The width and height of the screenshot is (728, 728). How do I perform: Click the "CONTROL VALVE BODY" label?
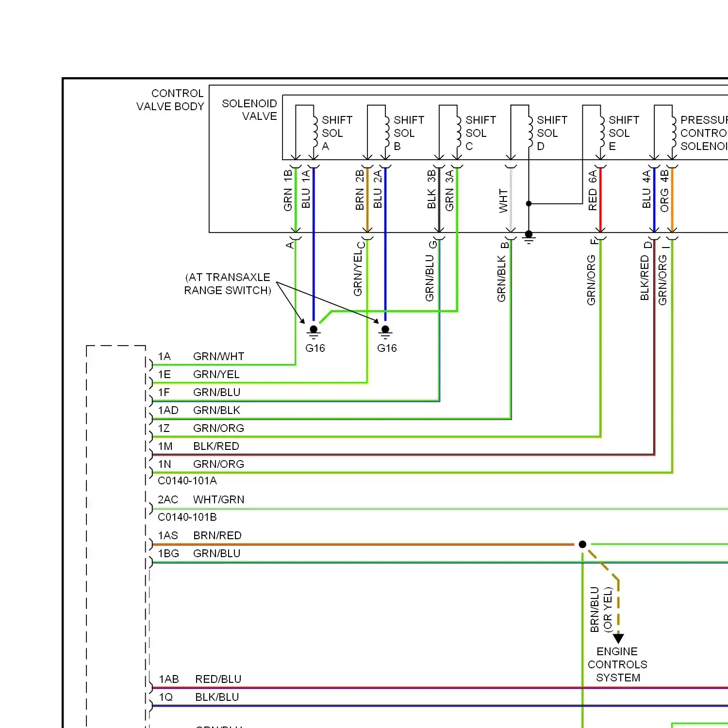pyautogui.click(x=170, y=100)
